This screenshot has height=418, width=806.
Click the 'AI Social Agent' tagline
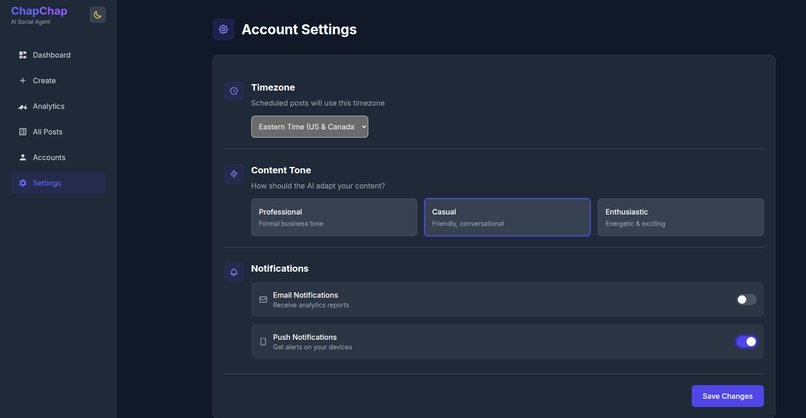click(x=31, y=22)
